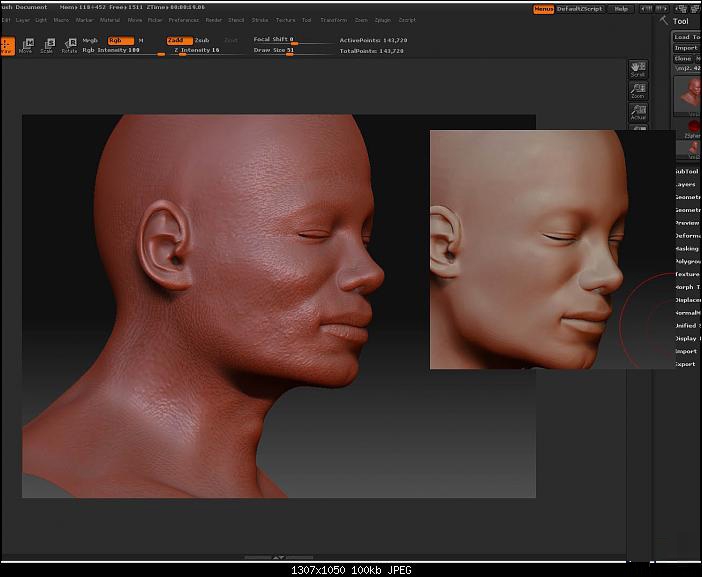Select the Move tool icon
702x577 pixels.
click(26, 46)
